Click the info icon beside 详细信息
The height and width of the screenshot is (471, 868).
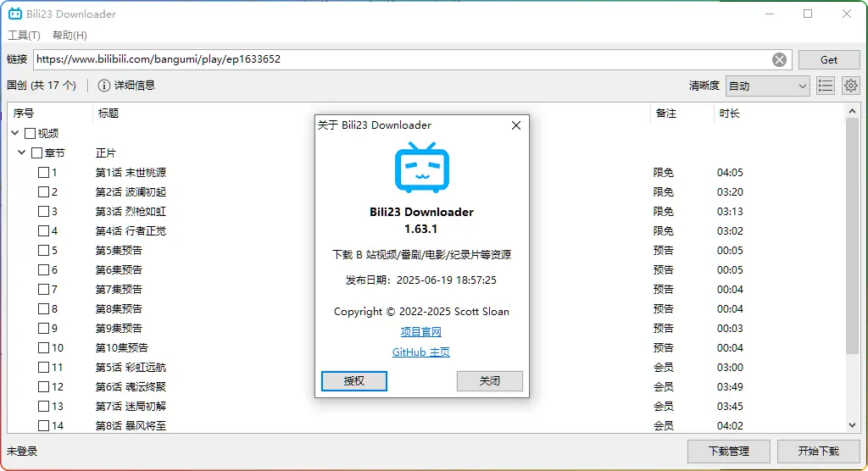click(103, 86)
